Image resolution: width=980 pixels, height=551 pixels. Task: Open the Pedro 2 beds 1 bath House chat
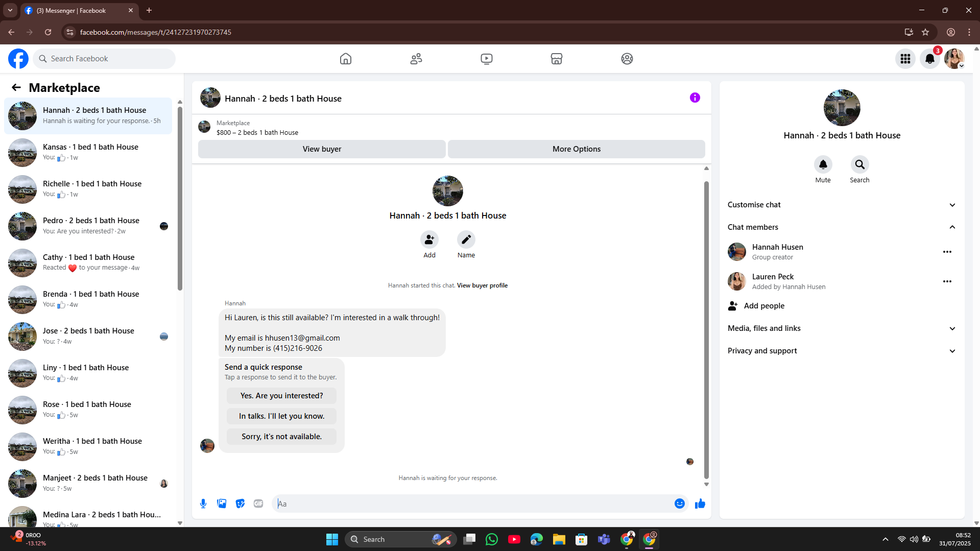(x=88, y=226)
